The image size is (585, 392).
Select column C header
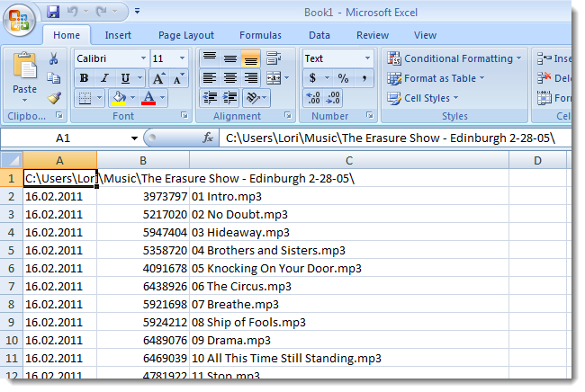click(349, 161)
